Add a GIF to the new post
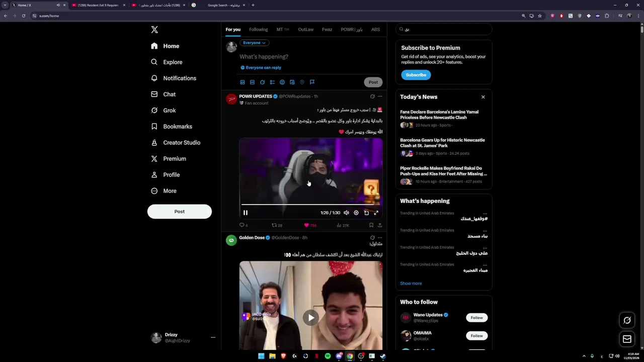The image size is (644, 362). [x=252, y=82]
